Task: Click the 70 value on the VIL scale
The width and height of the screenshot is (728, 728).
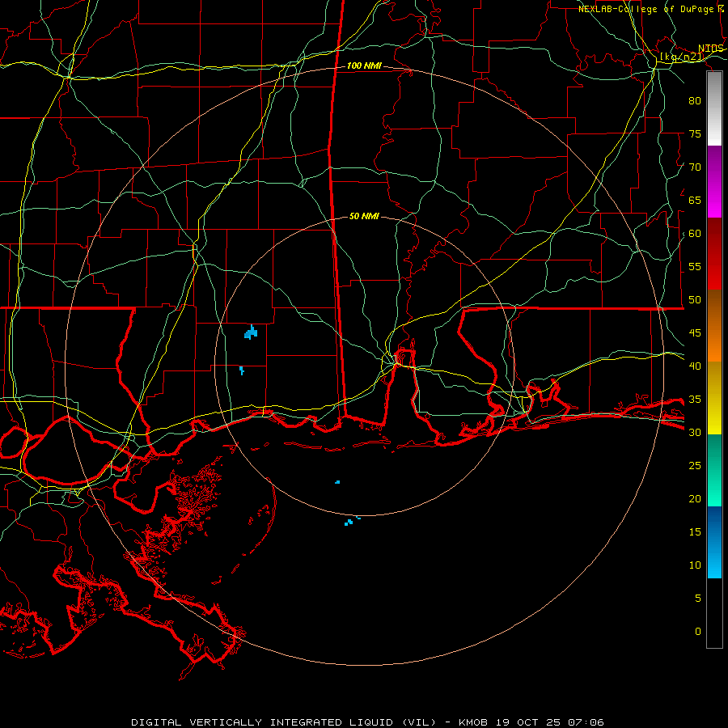Action: point(695,167)
